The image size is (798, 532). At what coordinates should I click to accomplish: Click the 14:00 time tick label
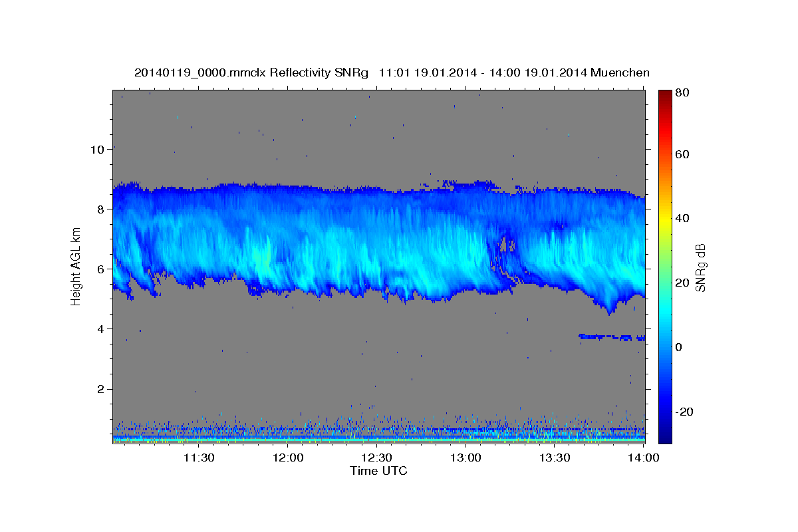pyautogui.click(x=644, y=458)
